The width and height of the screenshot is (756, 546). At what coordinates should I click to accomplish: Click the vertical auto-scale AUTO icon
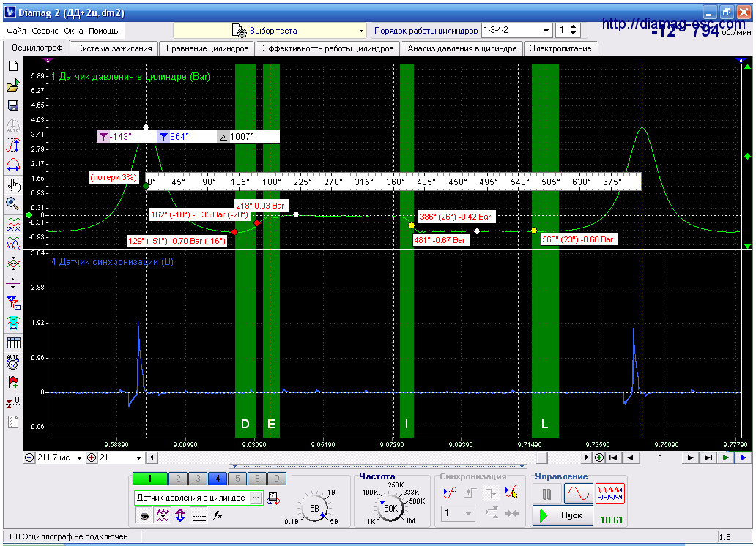pos(13,125)
